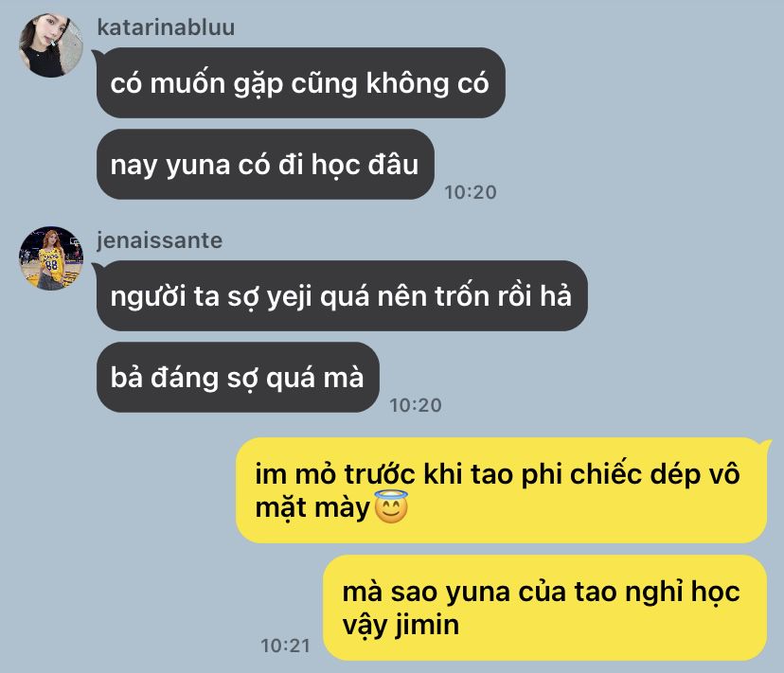Tap the jenaissante username label
This screenshot has width=784, height=673.
coord(159,240)
